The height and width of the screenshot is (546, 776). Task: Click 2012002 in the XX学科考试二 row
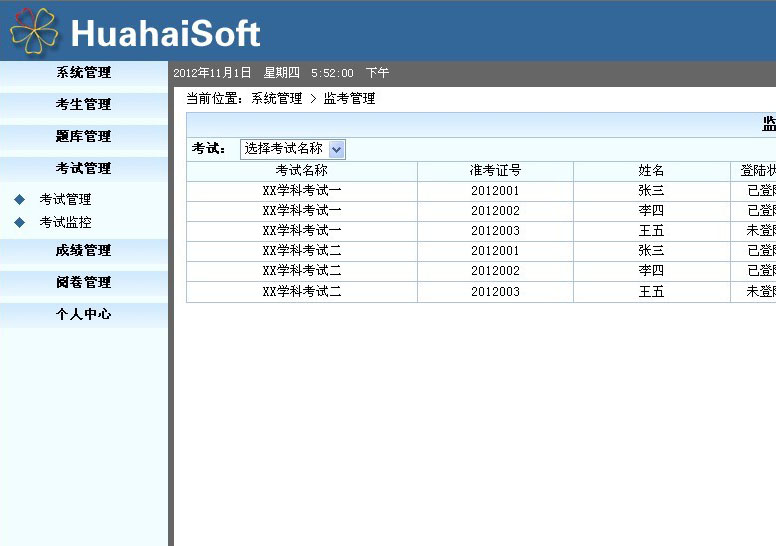495,271
